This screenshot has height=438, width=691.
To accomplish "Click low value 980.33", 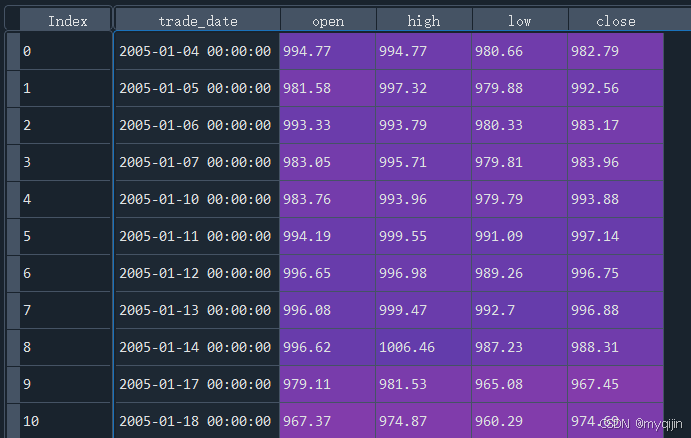I will 520,125.
